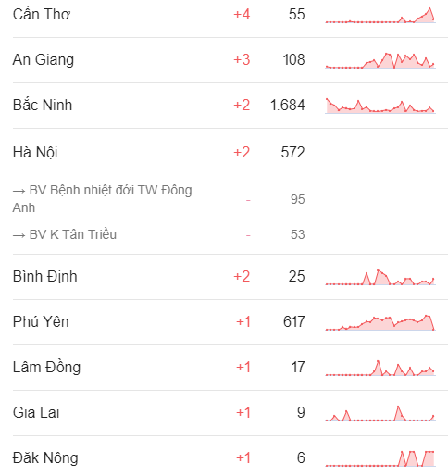The height and width of the screenshot is (476, 448).
Task: Click the Gia Lai province name
Action: [36, 413]
